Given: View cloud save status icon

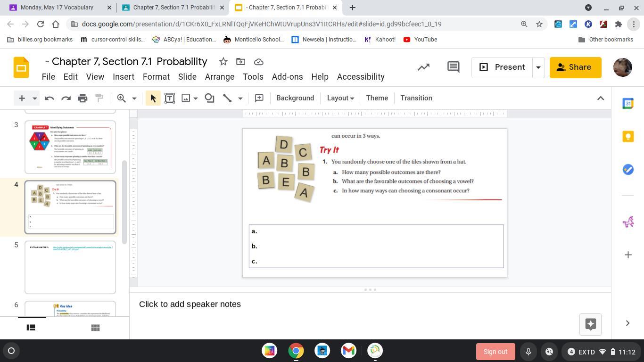Looking at the screenshot, I should coord(258,62).
